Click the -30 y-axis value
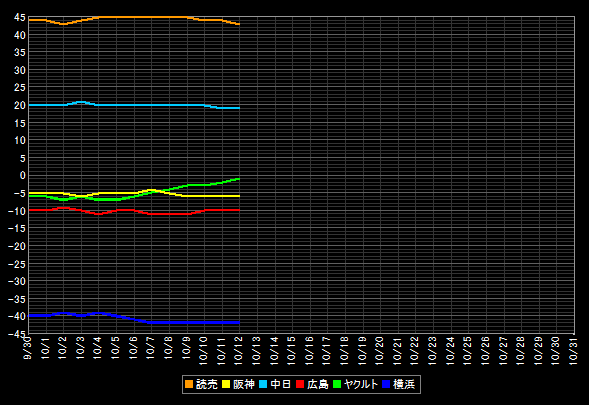This screenshot has height=405, width=589. coord(17,281)
